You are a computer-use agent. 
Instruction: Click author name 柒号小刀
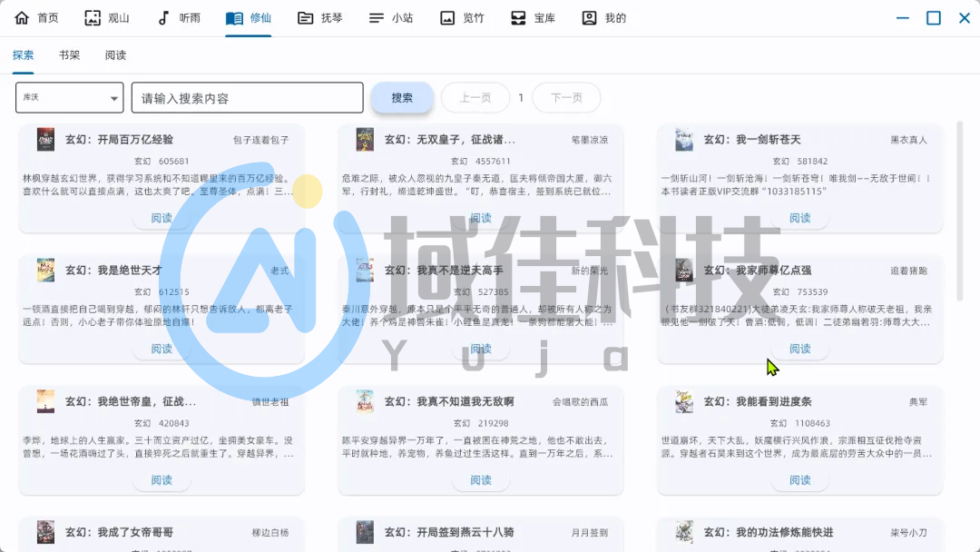pos(908,533)
